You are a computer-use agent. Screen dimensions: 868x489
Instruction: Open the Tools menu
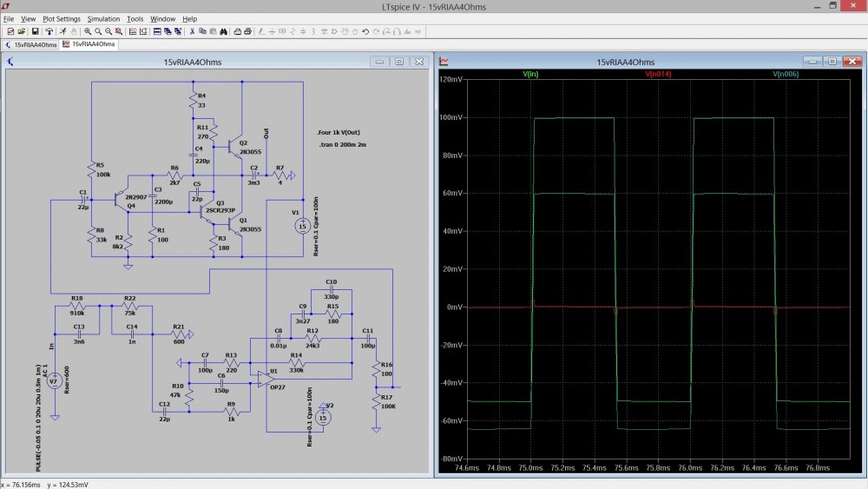[135, 18]
